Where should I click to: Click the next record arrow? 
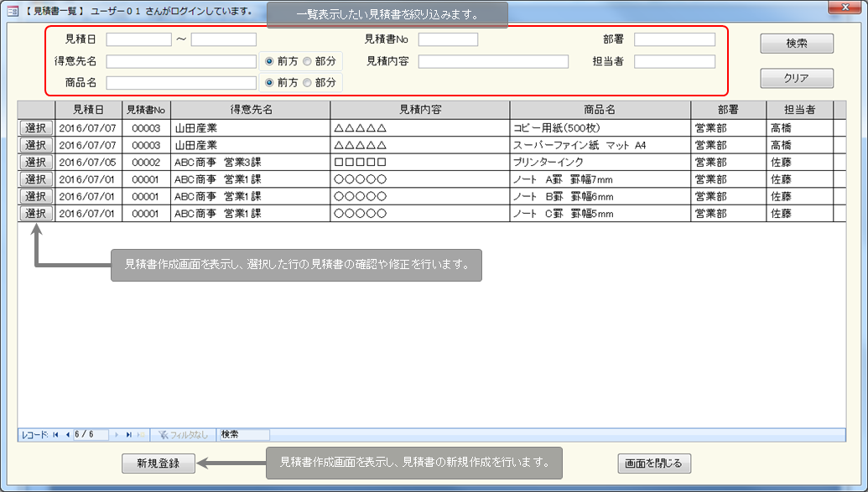click(118, 435)
